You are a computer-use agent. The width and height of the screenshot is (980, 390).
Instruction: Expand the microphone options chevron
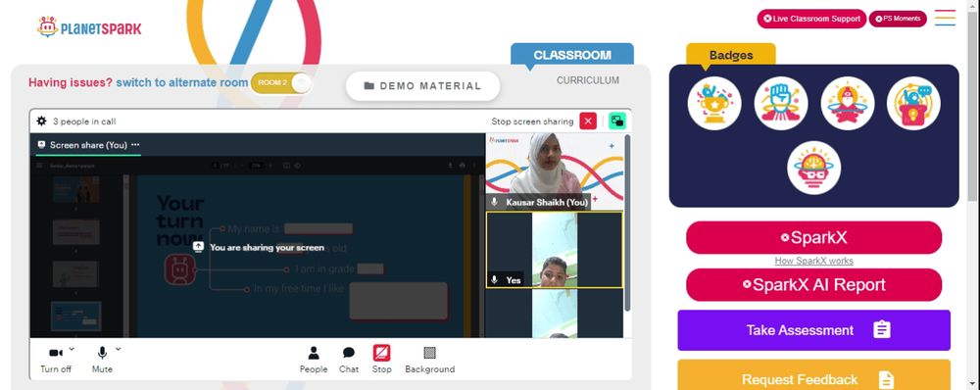click(119, 349)
